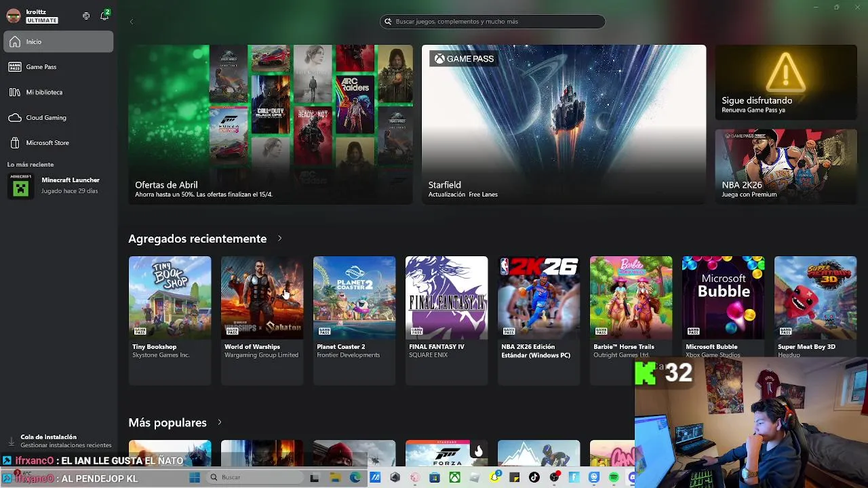
Task: Open the notifications bell icon
Action: click(104, 16)
